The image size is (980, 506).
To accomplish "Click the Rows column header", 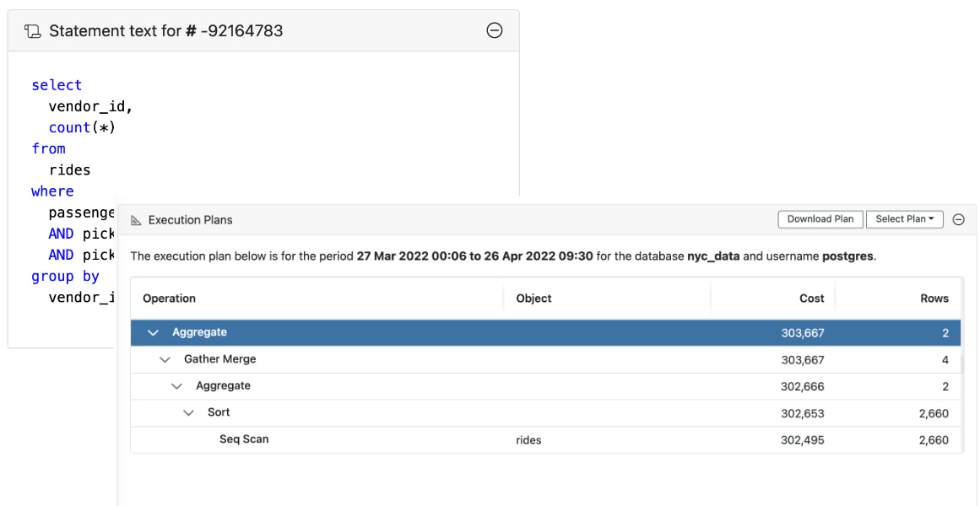I will pos(934,299).
